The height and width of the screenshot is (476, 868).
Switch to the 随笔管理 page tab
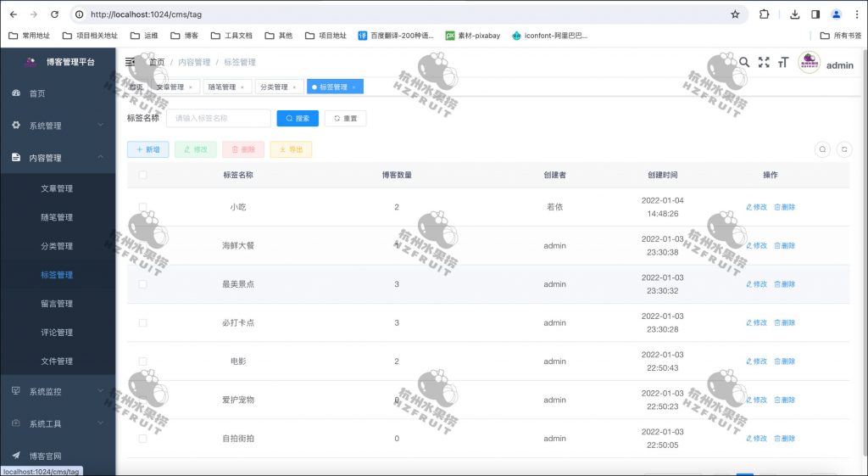(227, 87)
